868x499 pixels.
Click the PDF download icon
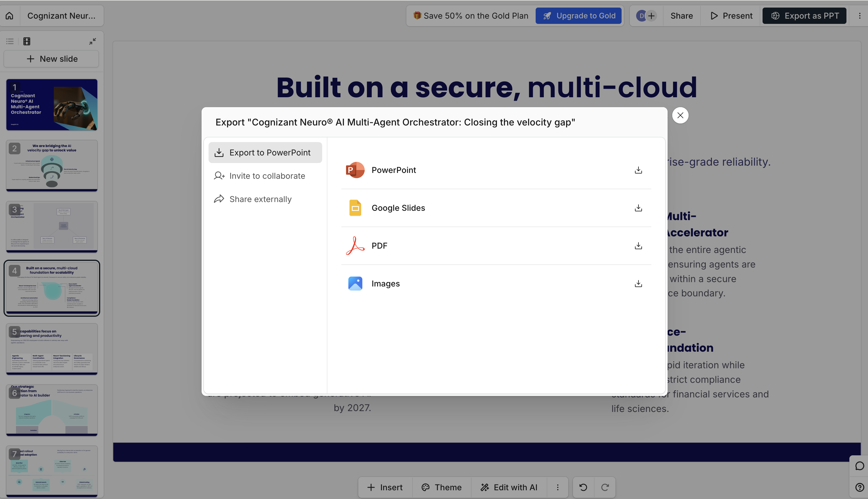tap(638, 246)
